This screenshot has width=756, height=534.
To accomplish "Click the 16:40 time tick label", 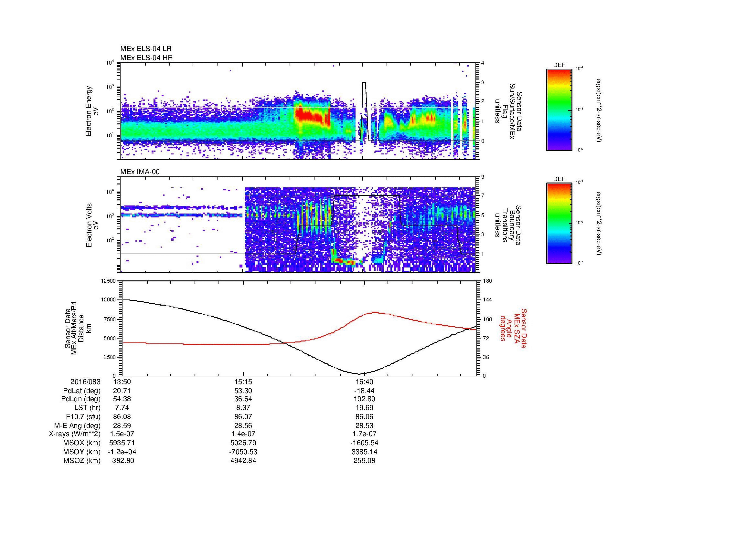I will point(364,382).
